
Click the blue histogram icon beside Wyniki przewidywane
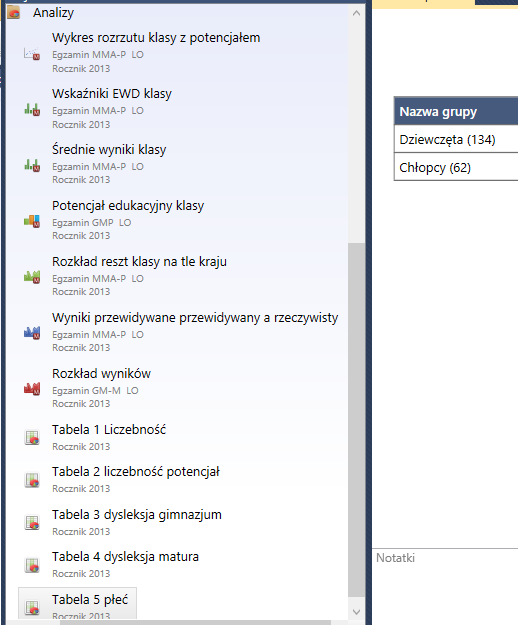pos(32,332)
